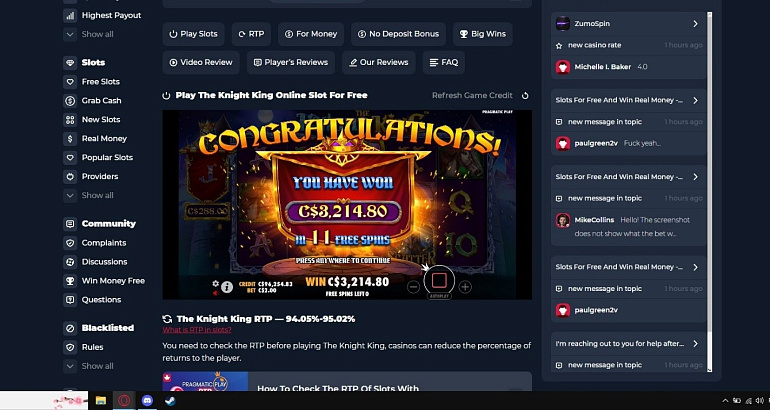Follow 'What is RTP in slots?' link
Screen dimensions: 770x410
pyautogui.click(x=197, y=330)
